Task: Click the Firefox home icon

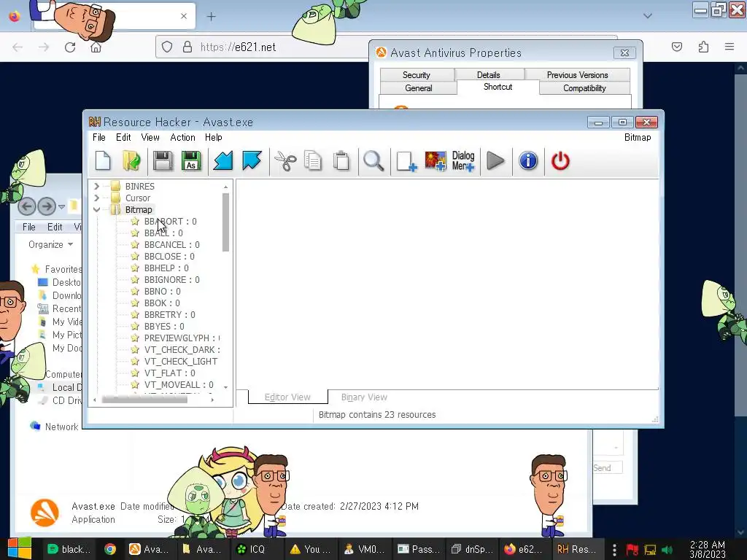Action: (96, 47)
